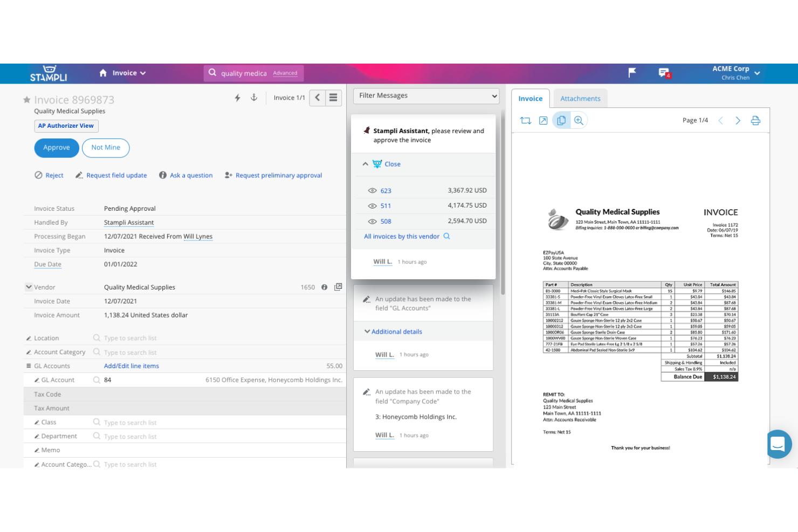Open Stampli Assistant handler link

click(x=129, y=223)
